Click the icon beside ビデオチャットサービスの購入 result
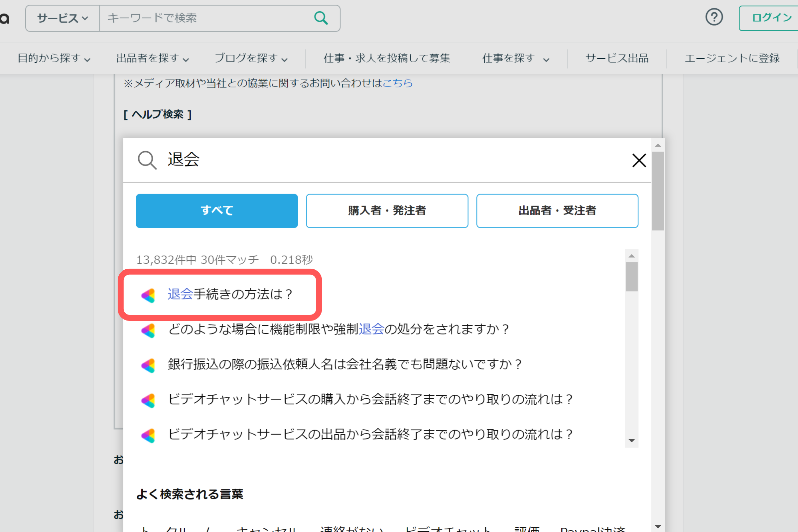This screenshot has height=532, width=798. pyautogui.click(x=148, y=400)
